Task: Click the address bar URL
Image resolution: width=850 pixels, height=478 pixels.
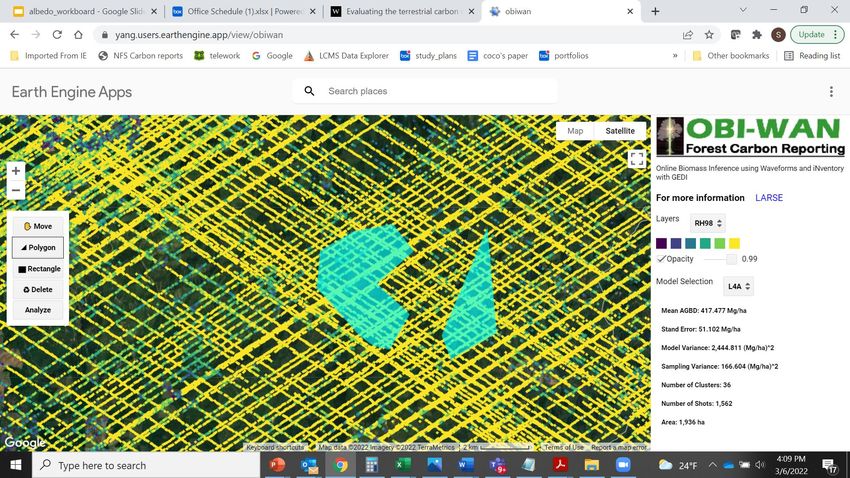Action: pos(199,35)
